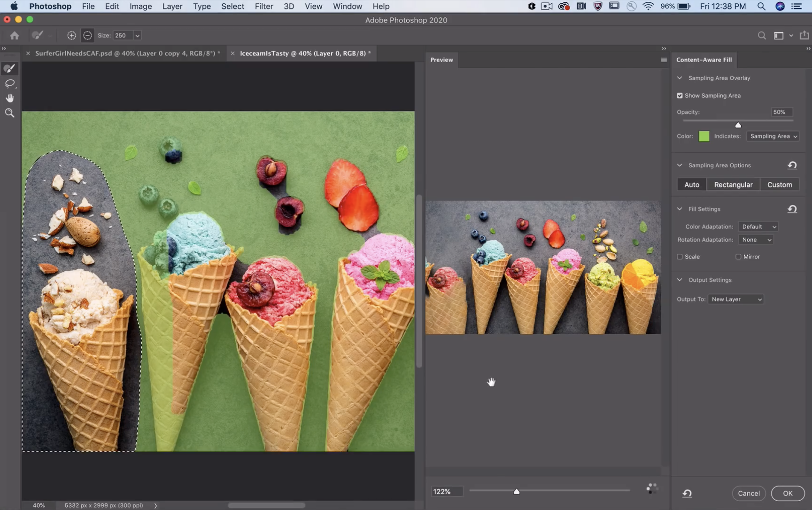Select the Lasso tool
The height and width of the screenshot is (510, 812).
pyautogui.click(x=9, y=84)
